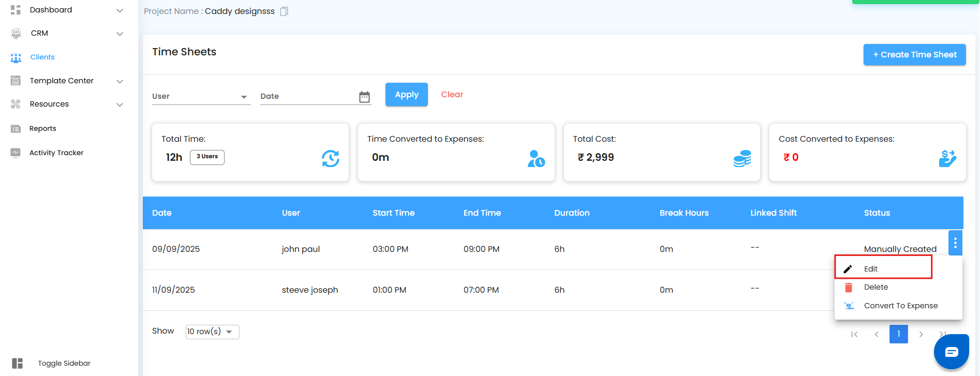
Task: Click the Toggle Sidebar icon
Action: [18, 363]
